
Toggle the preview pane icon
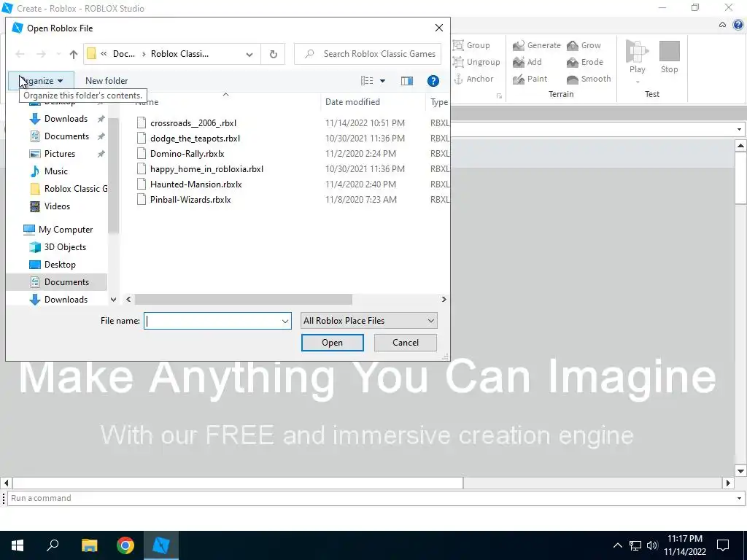pyautogui.click(x=407, y=81)
